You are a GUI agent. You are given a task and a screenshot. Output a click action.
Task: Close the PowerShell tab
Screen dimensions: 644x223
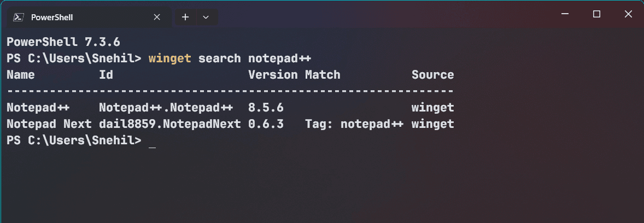pos(156,17)
